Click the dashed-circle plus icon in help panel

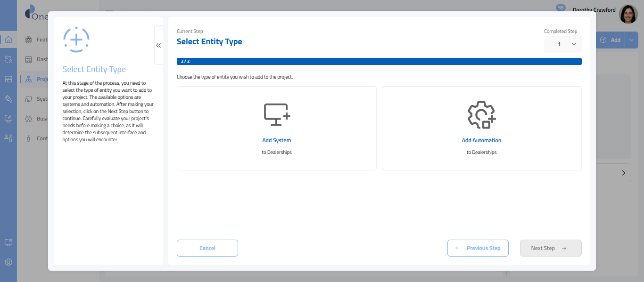click(76, 40)
